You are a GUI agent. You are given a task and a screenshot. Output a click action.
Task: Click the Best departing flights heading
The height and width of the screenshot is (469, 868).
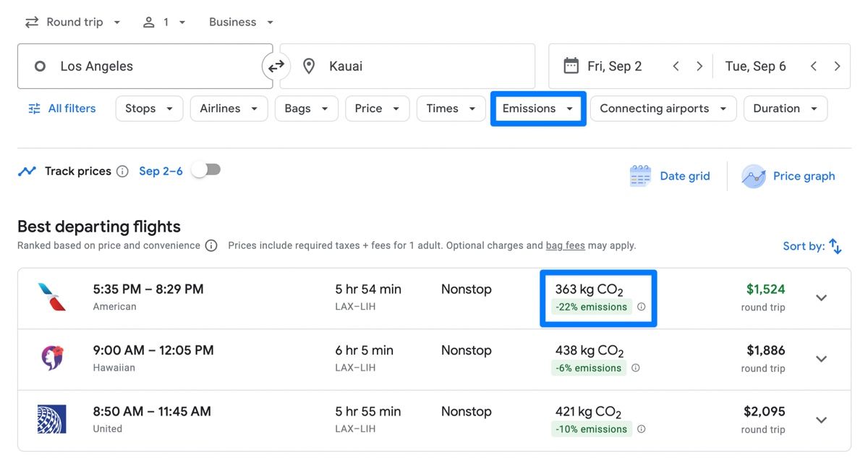99,227
